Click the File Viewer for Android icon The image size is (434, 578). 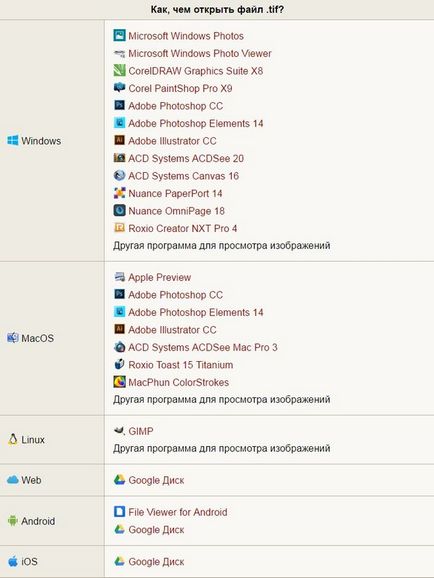119,512
